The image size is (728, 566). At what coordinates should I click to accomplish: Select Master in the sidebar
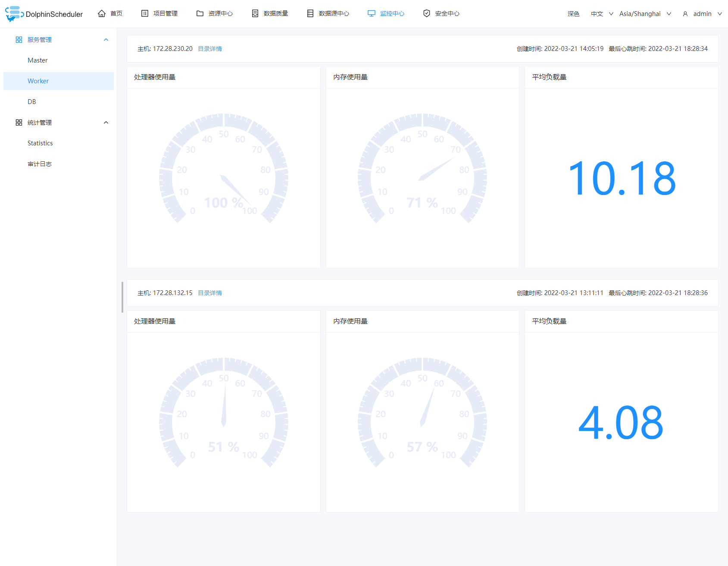59,60
